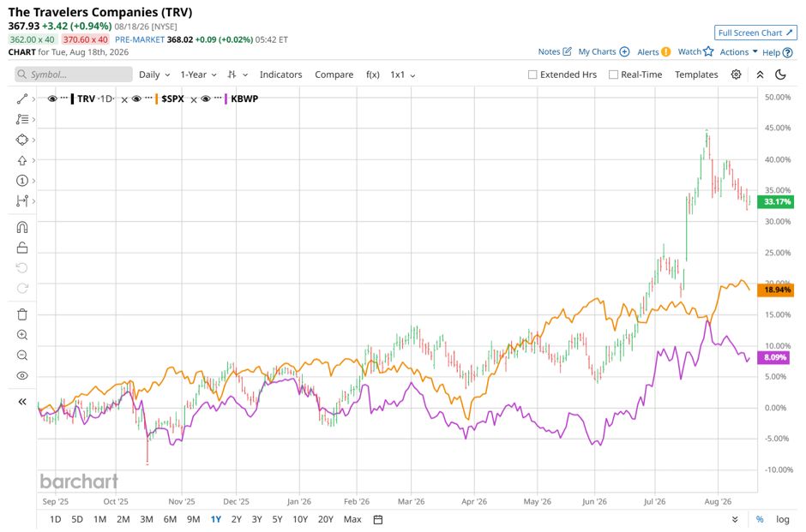
Task: Zoom in on the chart
Action: click(22, 335)
